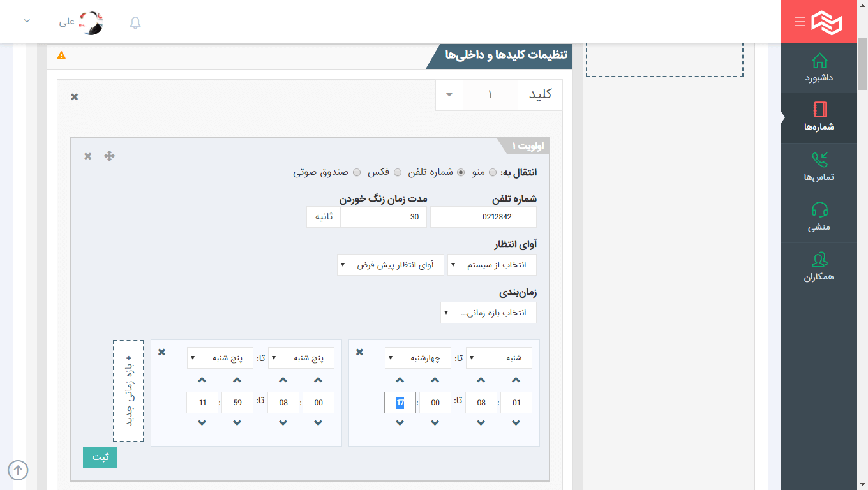The width and height of the screenshot is (868, 490).
Task: Toggle the hamburger menu icon
Action: [x=800, y=22]
